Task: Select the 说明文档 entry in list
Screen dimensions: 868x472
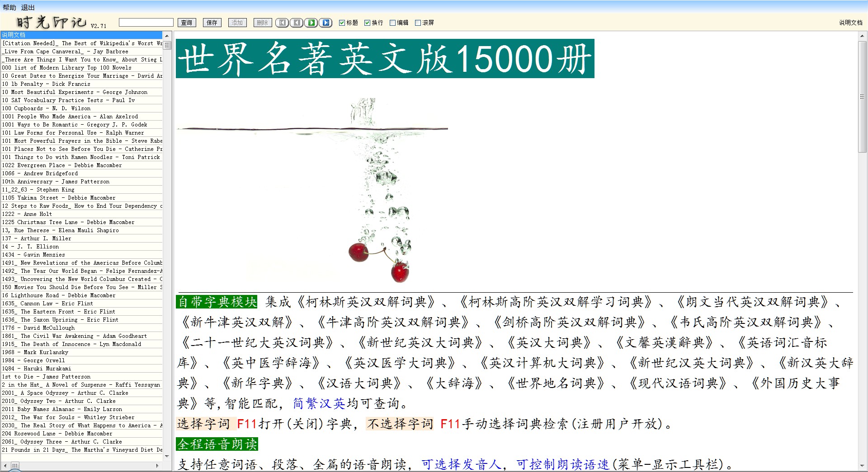Action: pos(81,35)
